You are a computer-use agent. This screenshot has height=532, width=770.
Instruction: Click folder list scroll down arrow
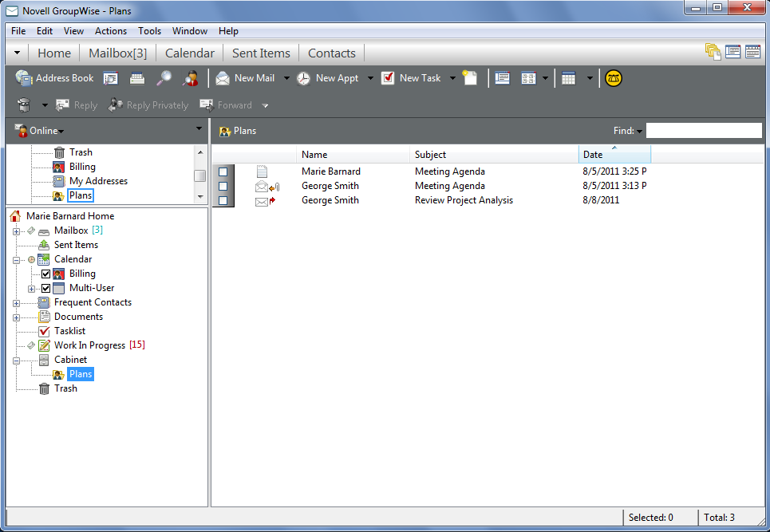coord(199,196)
